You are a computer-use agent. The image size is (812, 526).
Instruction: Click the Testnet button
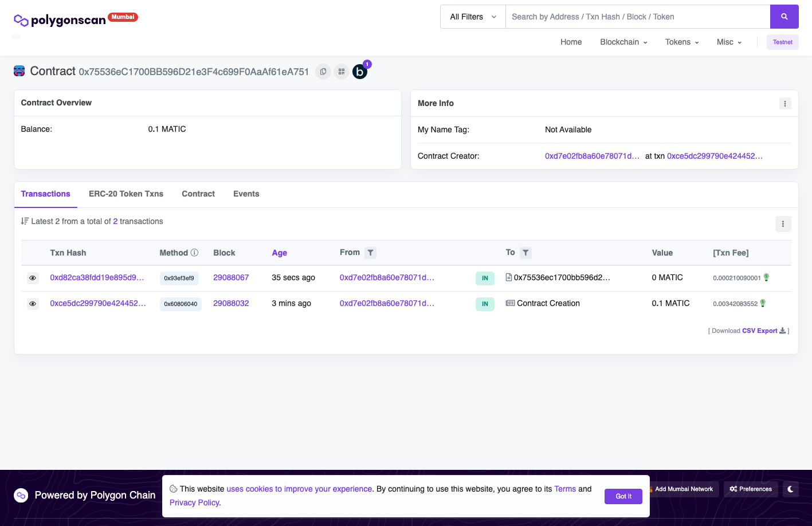click(x=782, y=42)
